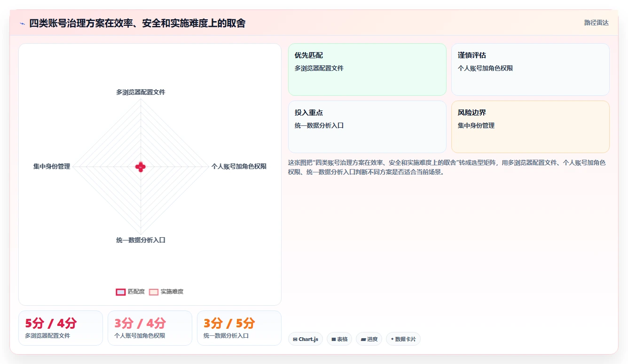This screenshot has height=364, width=628.
Task: Select the 数据卡片 tag
Action: (403, 339)
